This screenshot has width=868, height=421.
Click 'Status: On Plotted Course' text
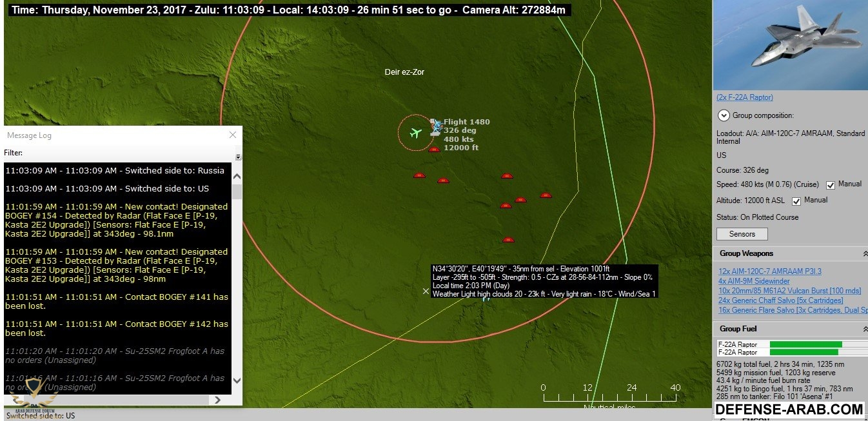click(757, 217)
